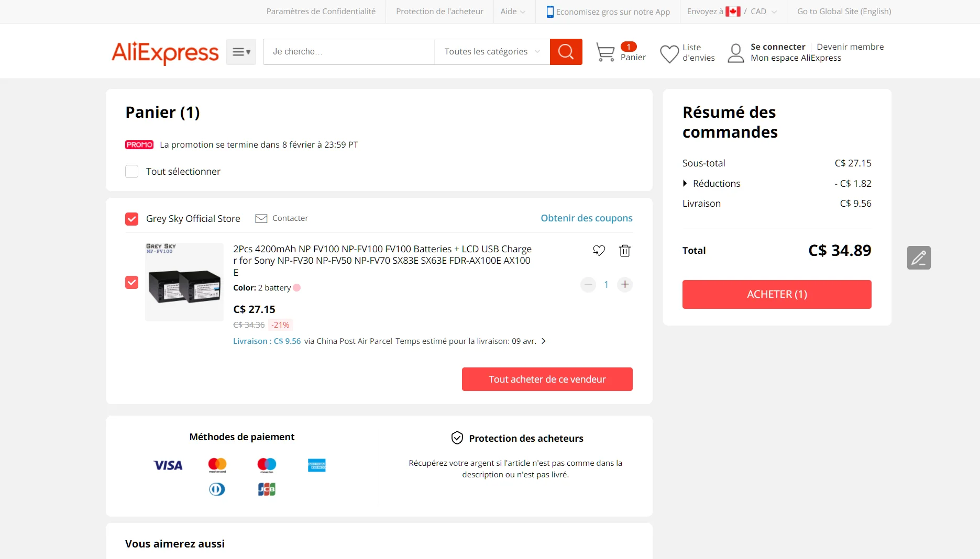980x559 pixels.
Task: Click the user account profile icon
Action: (736, 53)
